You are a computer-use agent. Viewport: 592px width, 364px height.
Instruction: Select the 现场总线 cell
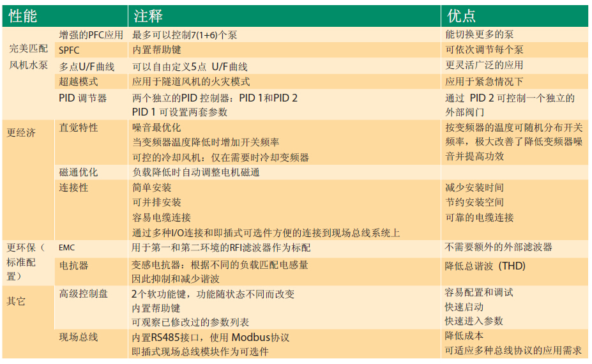(x=78, y=337)
